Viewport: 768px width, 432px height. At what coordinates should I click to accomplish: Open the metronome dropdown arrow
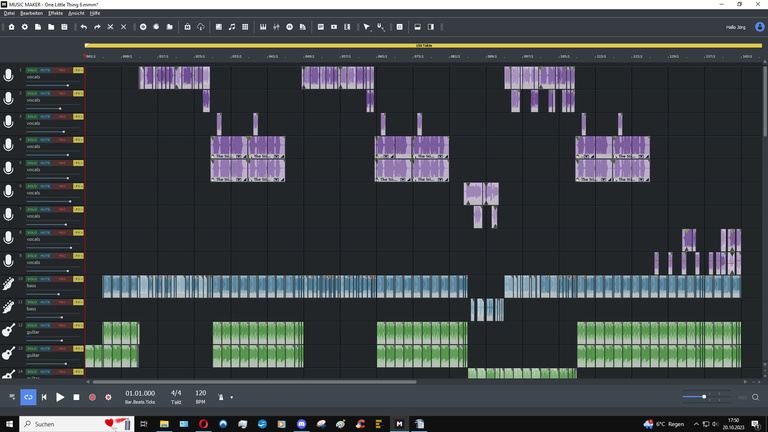tap(232, 397)
